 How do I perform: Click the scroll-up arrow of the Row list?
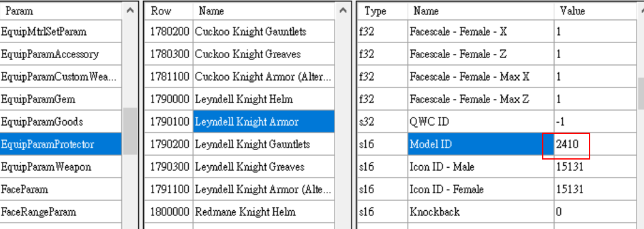pyautogui.click(x=343, y=10)
